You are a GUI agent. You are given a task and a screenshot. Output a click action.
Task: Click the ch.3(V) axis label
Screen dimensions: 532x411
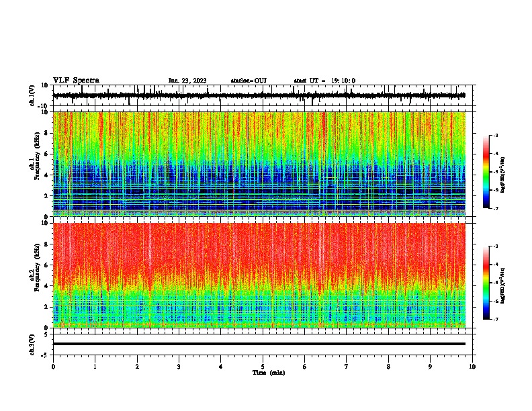point(32,345)
